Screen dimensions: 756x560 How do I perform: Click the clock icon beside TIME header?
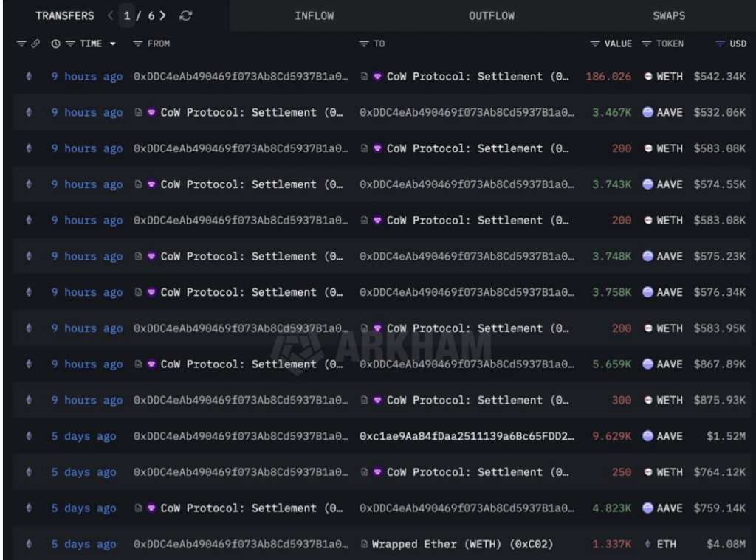[x=55, y=44]
